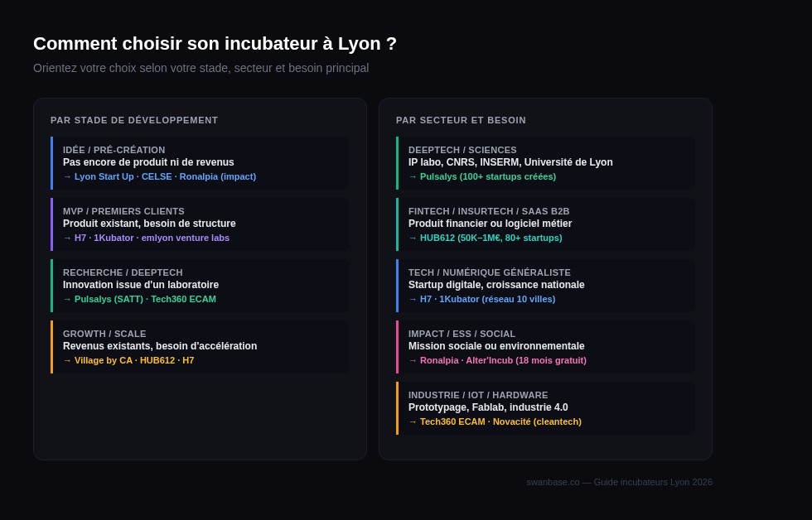Click 'Mission sociale ou environnementale'
This screenshot has width=812, height=520.
pyautogui.click(x=496, y=345)
